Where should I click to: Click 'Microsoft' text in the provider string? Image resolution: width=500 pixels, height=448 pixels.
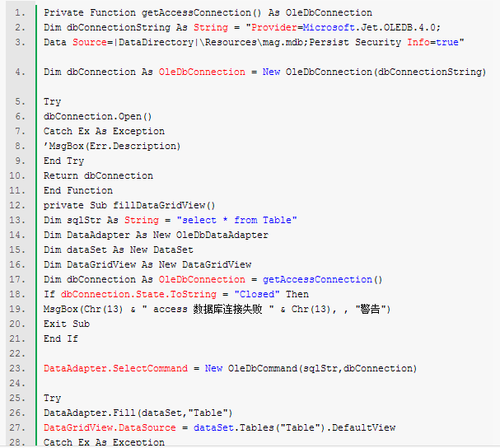pyautogui.click(x=329, y=27)
